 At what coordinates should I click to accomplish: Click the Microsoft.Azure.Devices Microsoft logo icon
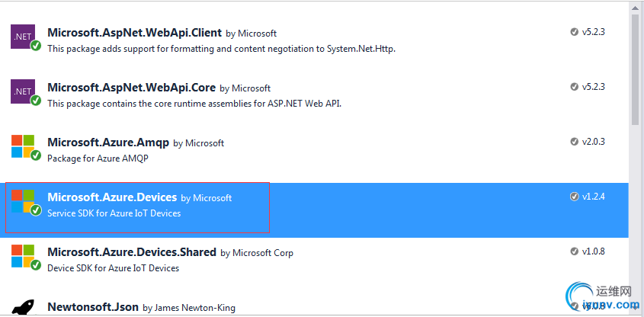[x=22, y=201]
